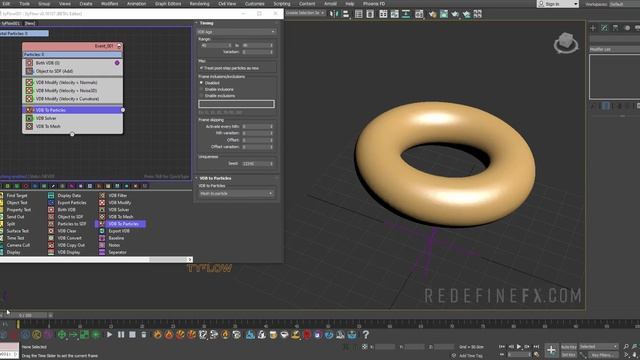Select VDB Solver operator in Event_001
The width and height of the screenshot is (640, 360).
tap(72, 118)
